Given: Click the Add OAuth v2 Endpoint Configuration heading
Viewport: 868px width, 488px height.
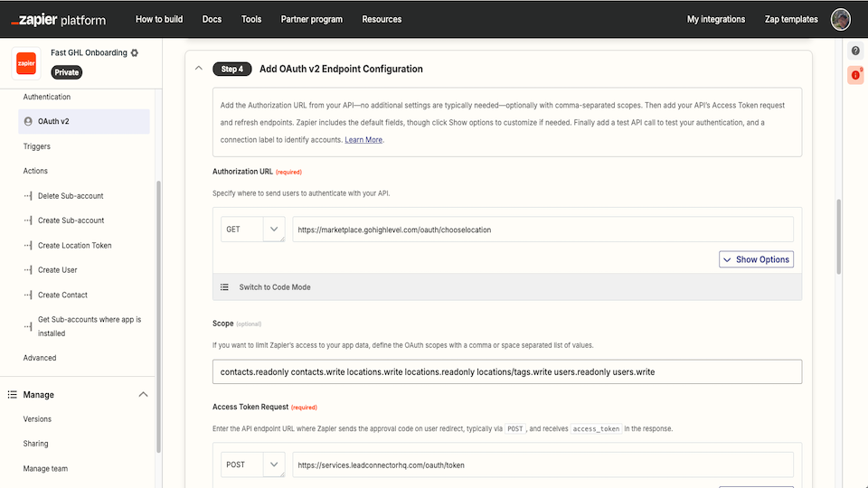Looking at the screenshot, I should pyautogui.click(x=341, y=70).
